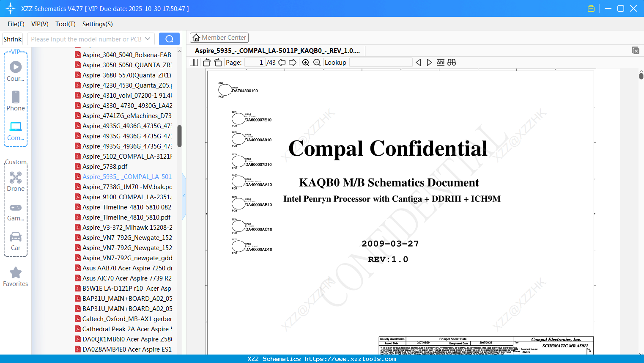
Task: Click the file list scroll-up arrow
Action: coord(179,51)
